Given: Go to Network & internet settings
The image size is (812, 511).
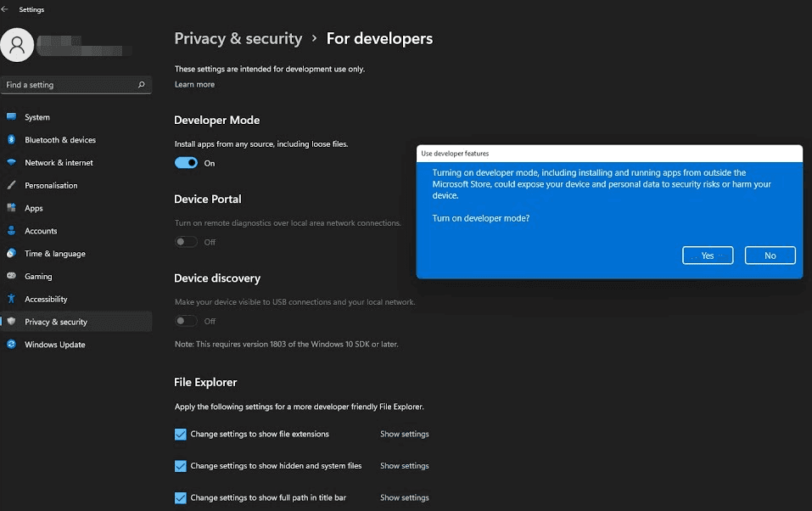Looking at the screenshot, I should click(x=76, y=163).
